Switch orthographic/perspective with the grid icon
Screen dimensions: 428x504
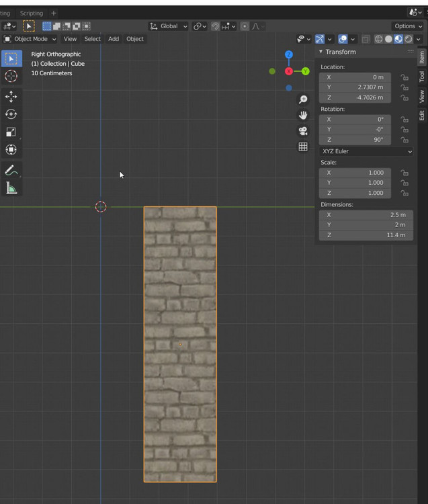tap(303, 146)
